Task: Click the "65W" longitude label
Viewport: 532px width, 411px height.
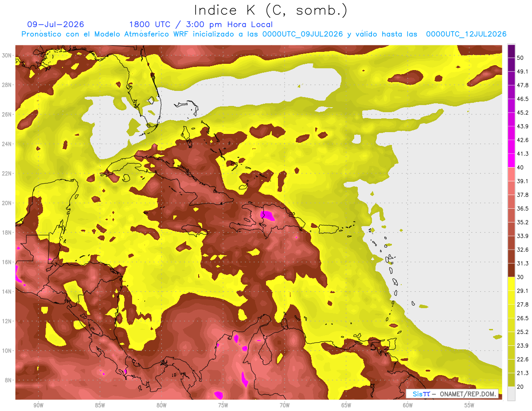Action: pyautogui.click(x=346, y=405)
